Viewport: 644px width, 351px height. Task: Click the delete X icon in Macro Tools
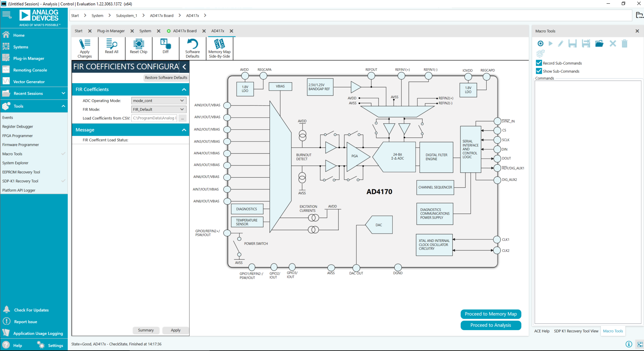tap(613, 43)
